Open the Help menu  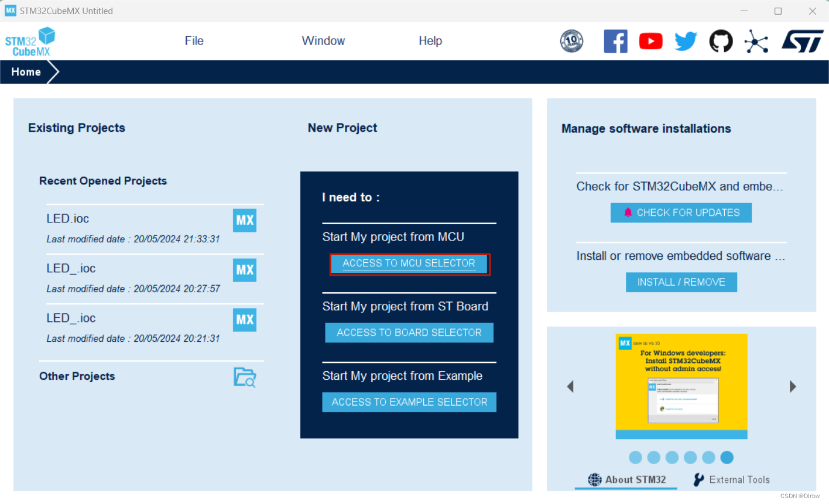pos(430,41)
